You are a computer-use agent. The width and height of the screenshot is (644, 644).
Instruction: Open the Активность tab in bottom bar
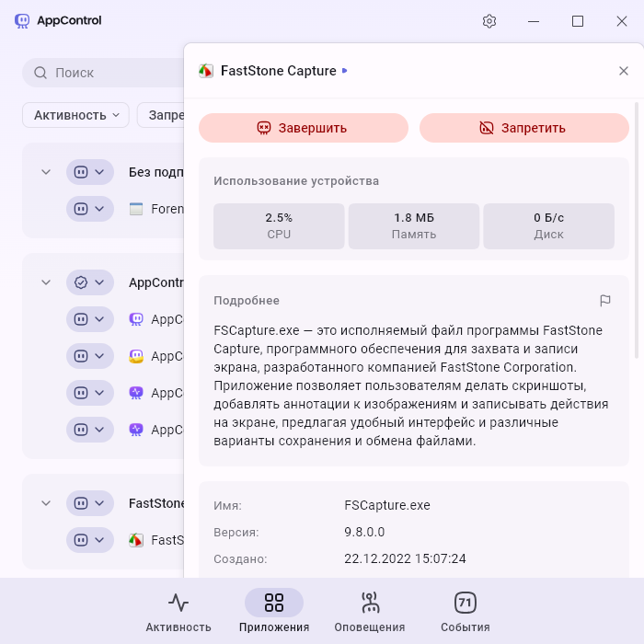[x=178, y=611]
